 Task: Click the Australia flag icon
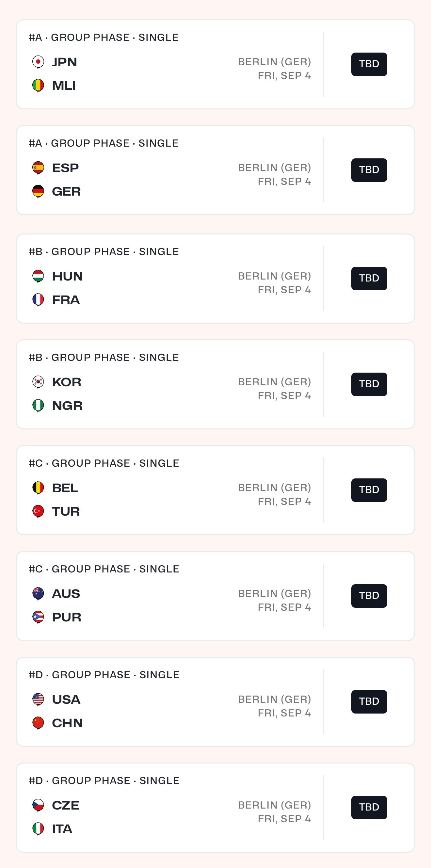tap(38, 594)
